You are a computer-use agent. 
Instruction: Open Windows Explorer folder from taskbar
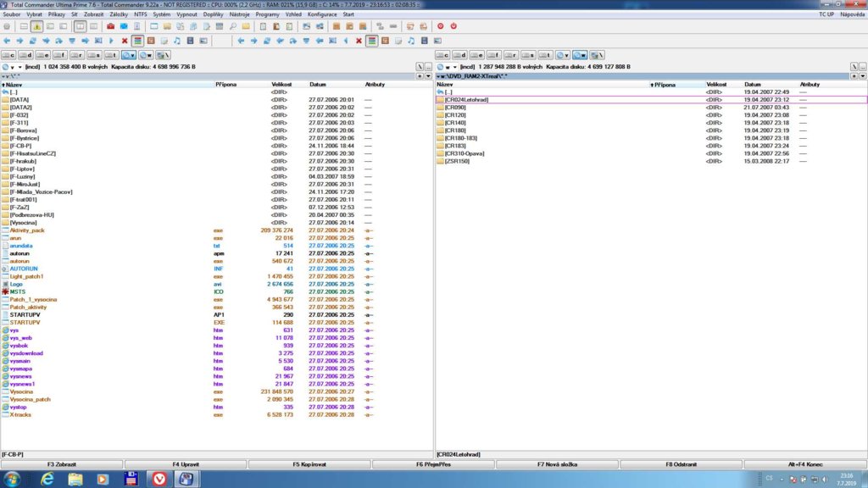(75, 479)
